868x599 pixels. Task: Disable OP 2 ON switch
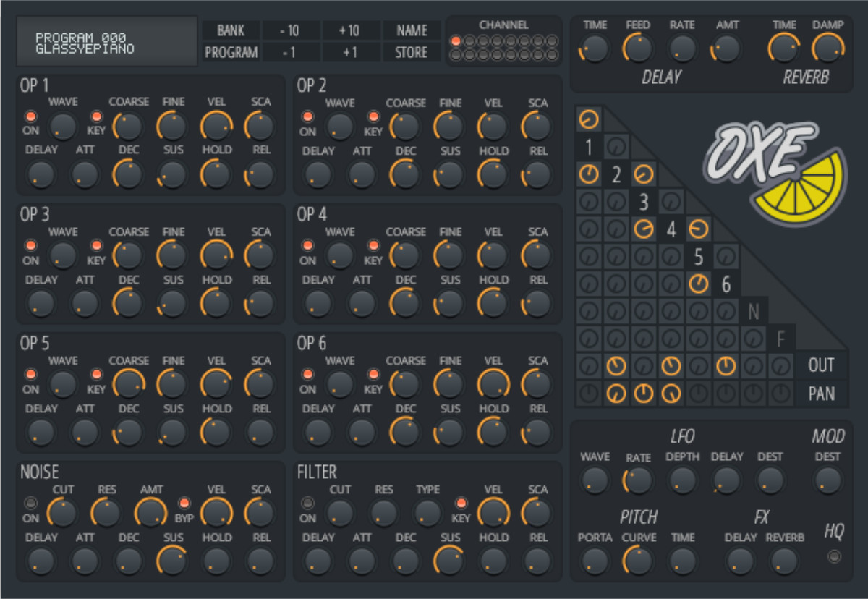307,116
